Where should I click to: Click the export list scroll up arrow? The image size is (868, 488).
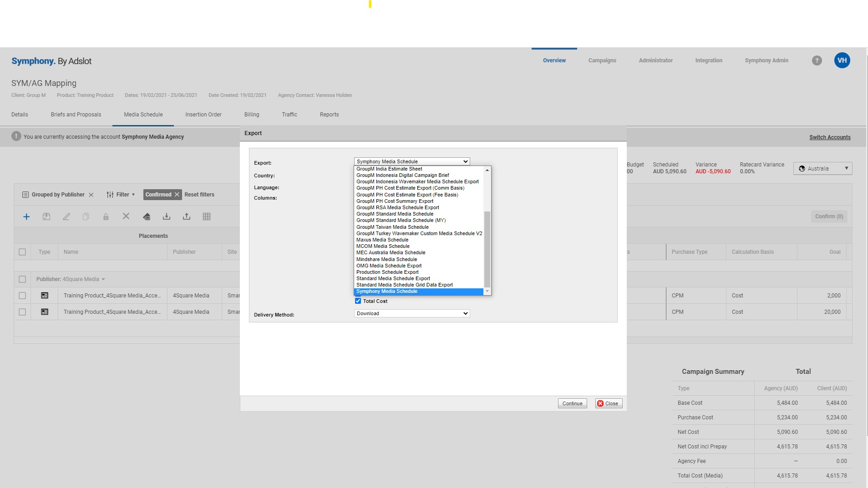[487, 170]
